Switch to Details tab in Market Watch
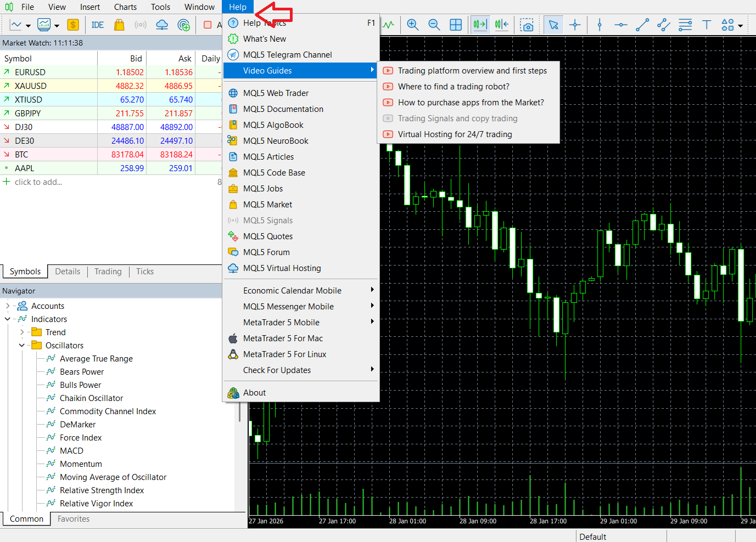756x542 pixels. point(68,272)
